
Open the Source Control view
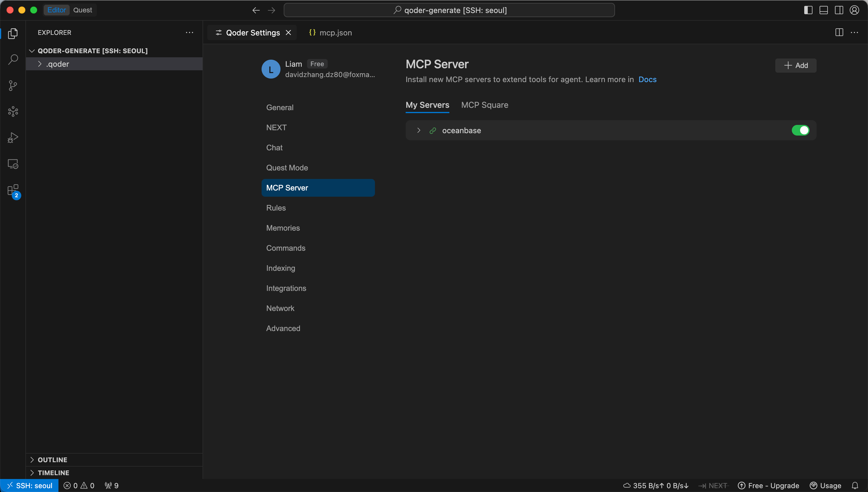pos(13,85)
